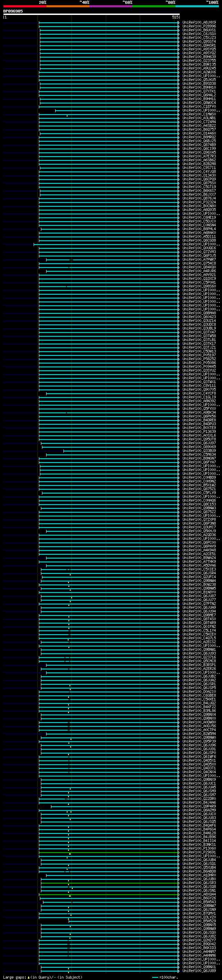Select hit label UniRef100_P05197
This screenshot has width=222, height=980.
[x=199, y=355]
